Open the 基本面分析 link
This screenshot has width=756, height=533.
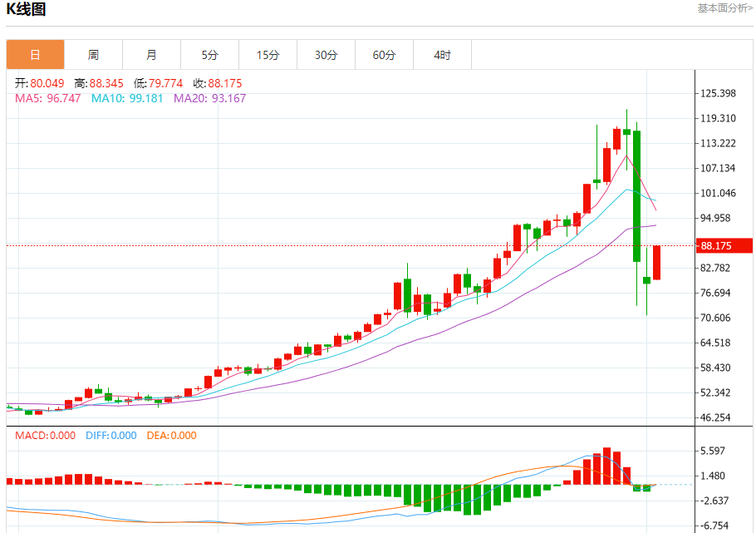click(724, 8)
